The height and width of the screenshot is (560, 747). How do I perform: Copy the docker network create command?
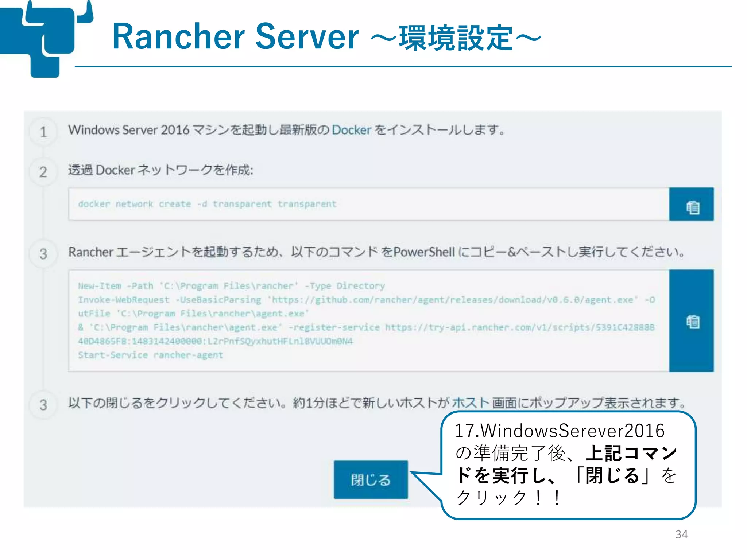pos(691,204)
